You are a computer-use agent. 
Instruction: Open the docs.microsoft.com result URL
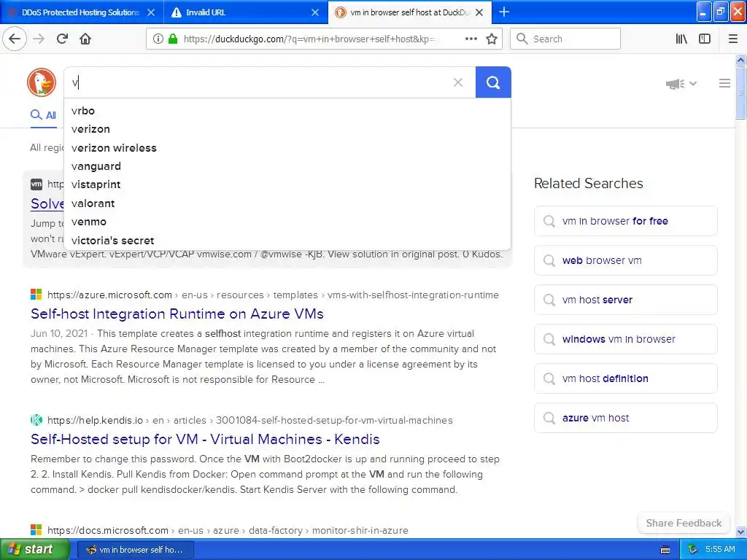[x=228, y=530]
